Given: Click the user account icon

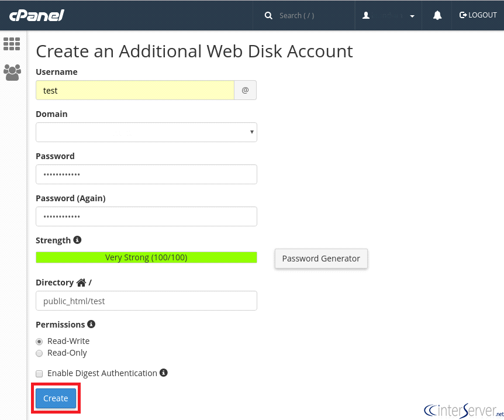Looking at the screenshot, I should click(366, 15).
